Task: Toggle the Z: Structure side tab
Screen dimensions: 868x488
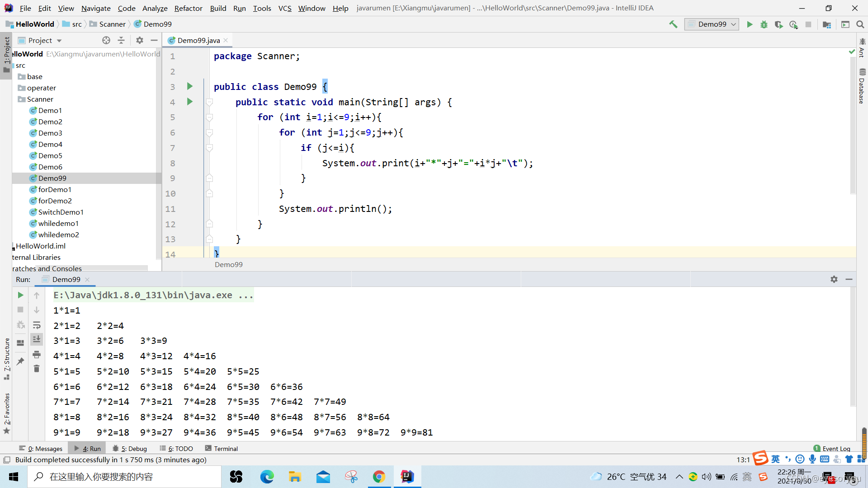Action: [6, 359]
